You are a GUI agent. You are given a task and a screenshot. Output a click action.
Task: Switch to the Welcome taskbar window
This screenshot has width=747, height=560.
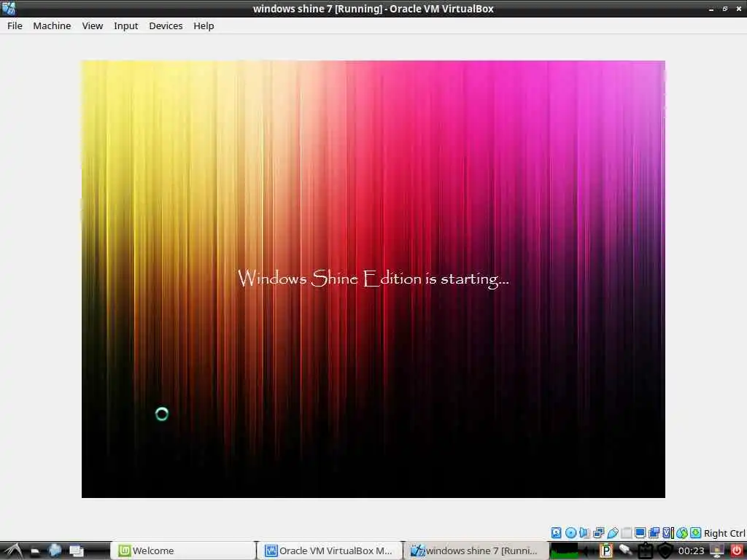click(183, 551)
